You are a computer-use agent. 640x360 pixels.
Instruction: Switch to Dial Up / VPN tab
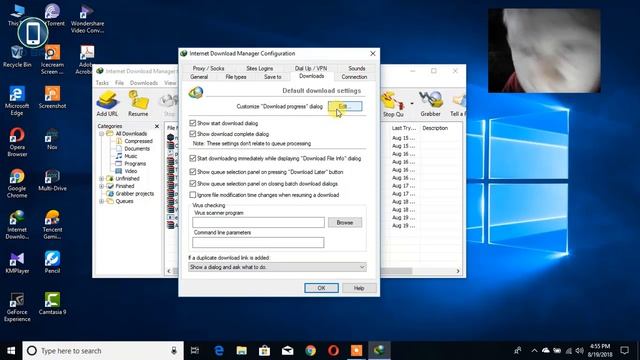click(311, 68)
